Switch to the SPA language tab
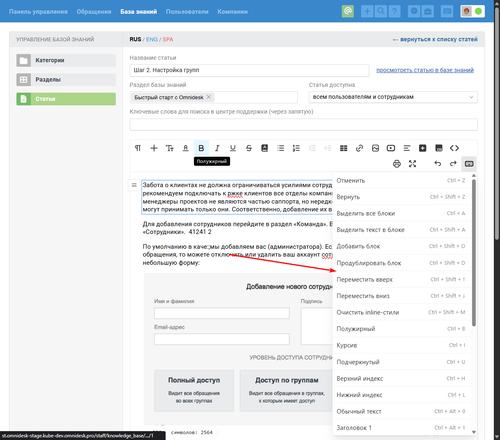 pos(168,39)
